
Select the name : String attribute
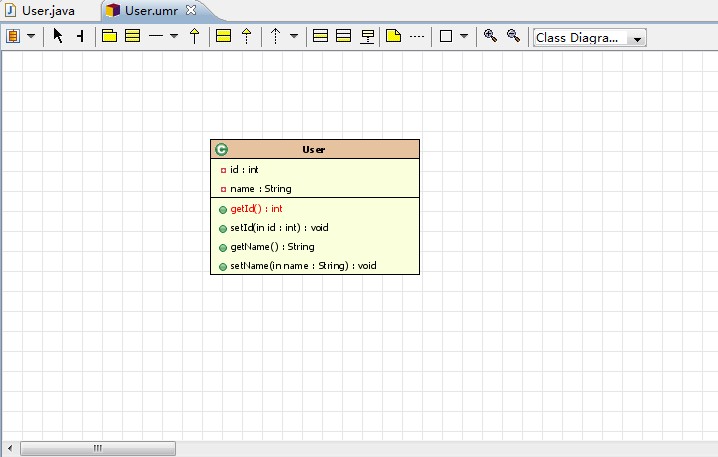[x=260, y=188]
